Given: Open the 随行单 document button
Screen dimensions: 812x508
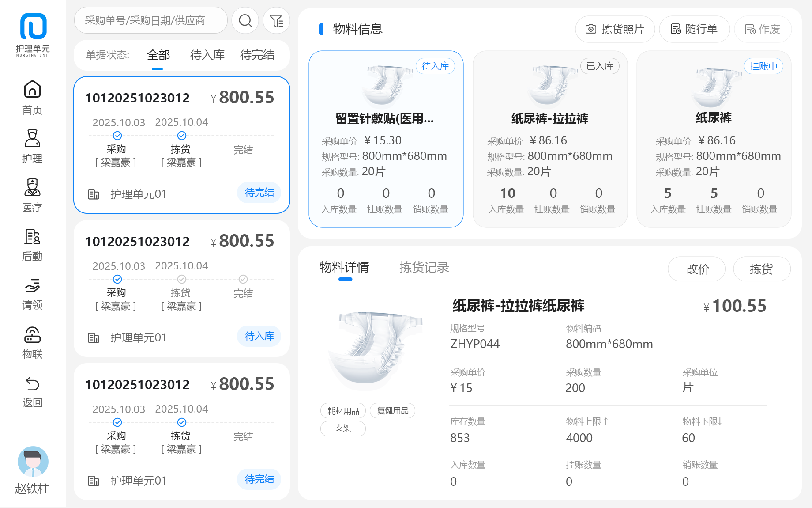Looking at the screenshot, I should (x=694, y=30).
